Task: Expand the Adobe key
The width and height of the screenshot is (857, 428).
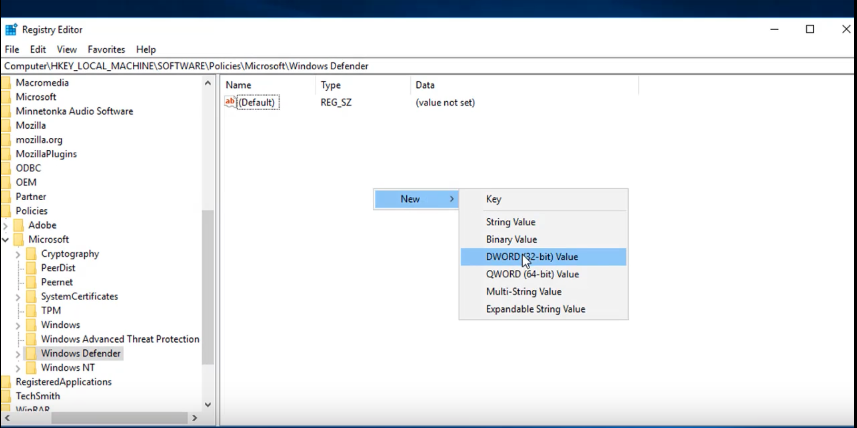Action: [x=5, y=225]
